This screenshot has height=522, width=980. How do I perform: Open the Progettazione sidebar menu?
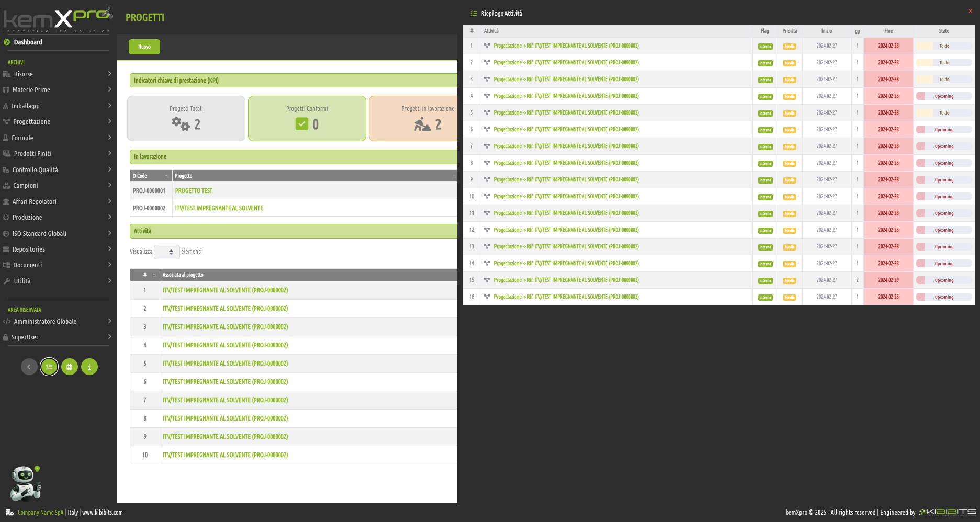58,122
